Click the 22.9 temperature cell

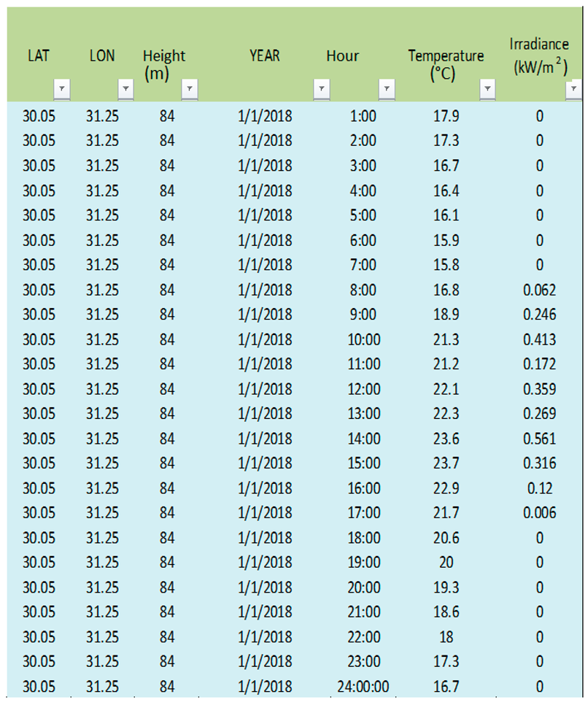446,488
